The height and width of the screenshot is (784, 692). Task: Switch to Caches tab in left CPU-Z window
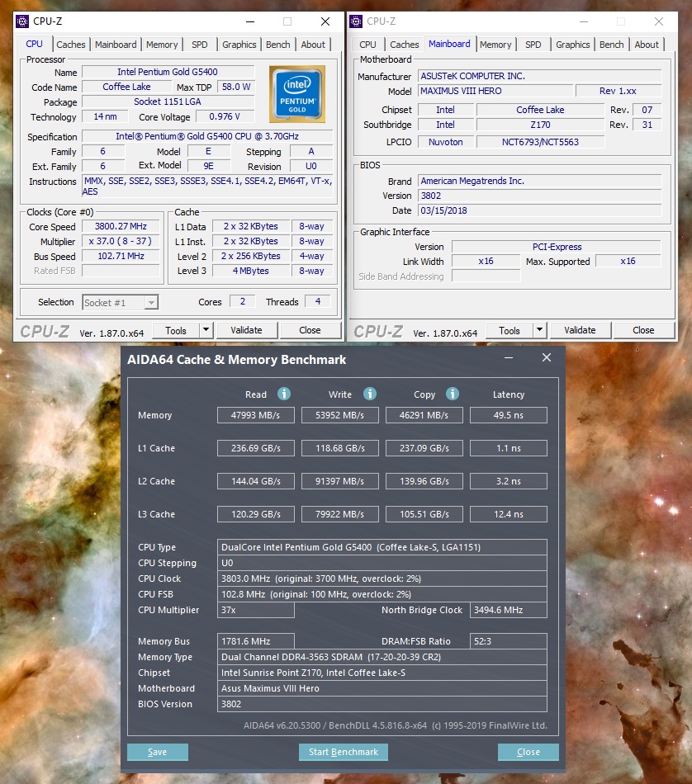pos(70,45)
